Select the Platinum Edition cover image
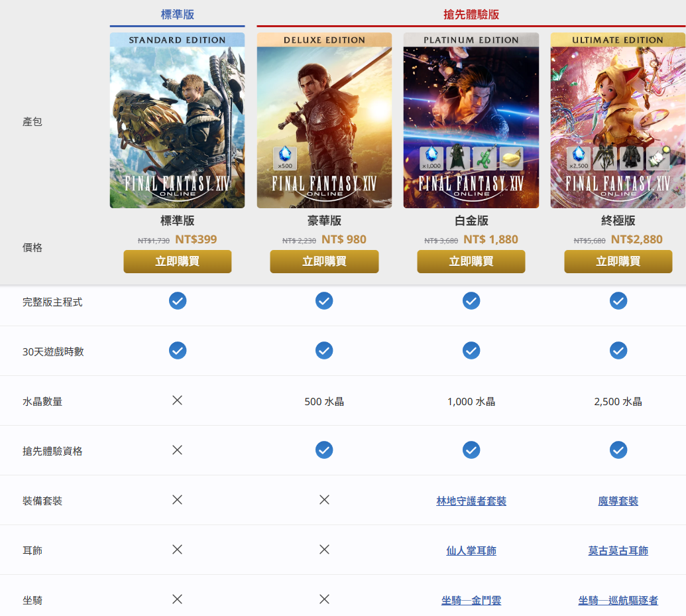686x616 pixels. [x=471, y=121]
